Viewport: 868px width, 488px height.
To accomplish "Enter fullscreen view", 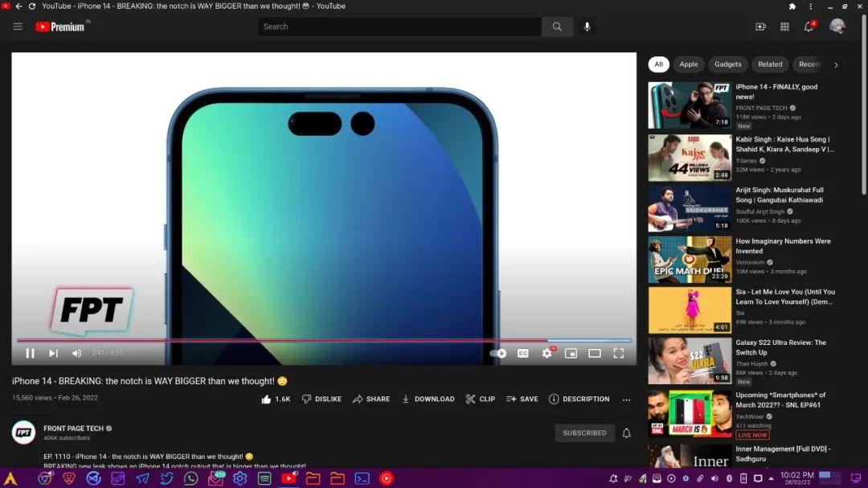I will tap(618, 353).
